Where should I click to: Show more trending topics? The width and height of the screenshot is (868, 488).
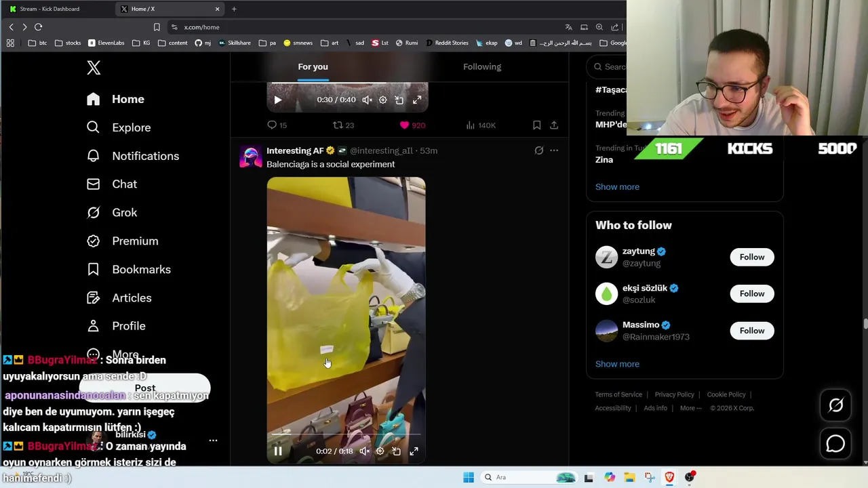[x=617, y=187]
